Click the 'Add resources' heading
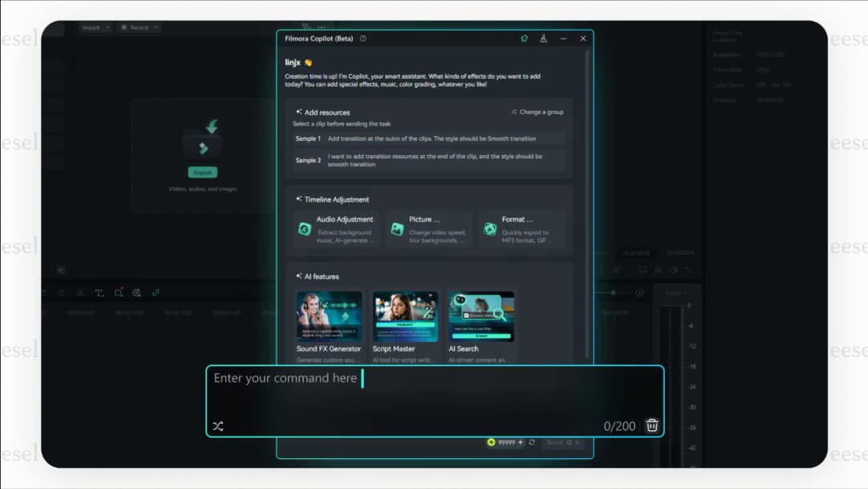 coord(327,113)
